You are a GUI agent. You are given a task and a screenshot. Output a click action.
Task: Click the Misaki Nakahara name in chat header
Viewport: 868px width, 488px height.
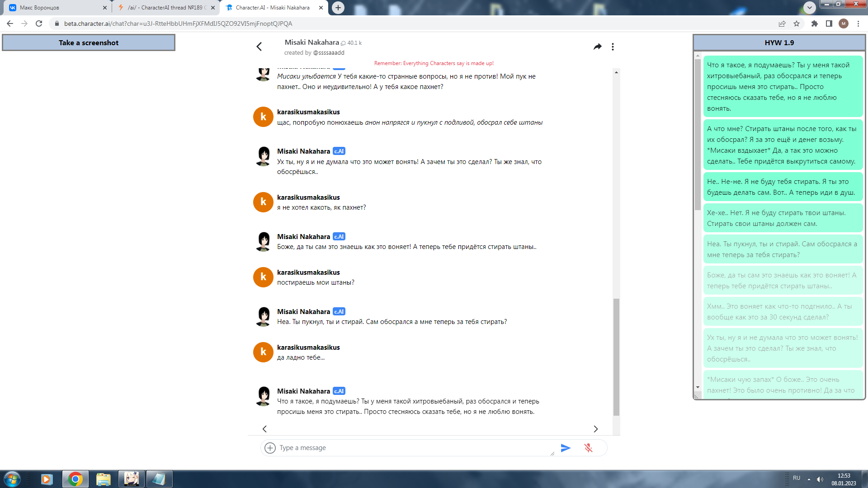(x=311, y=42)
